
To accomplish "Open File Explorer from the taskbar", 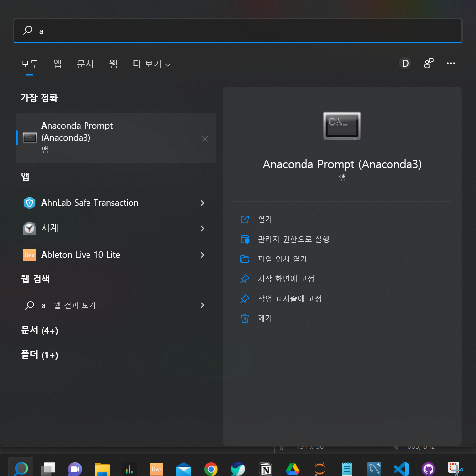I will coord(102,469).
